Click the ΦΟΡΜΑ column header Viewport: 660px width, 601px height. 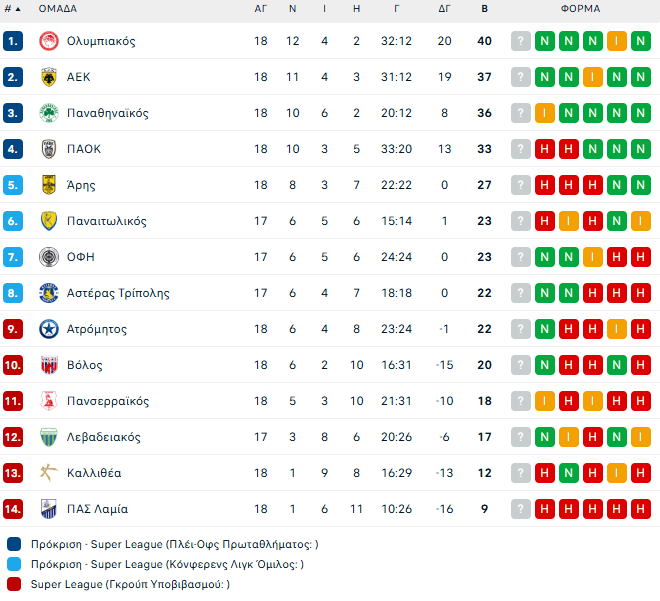tap(580, 9)
